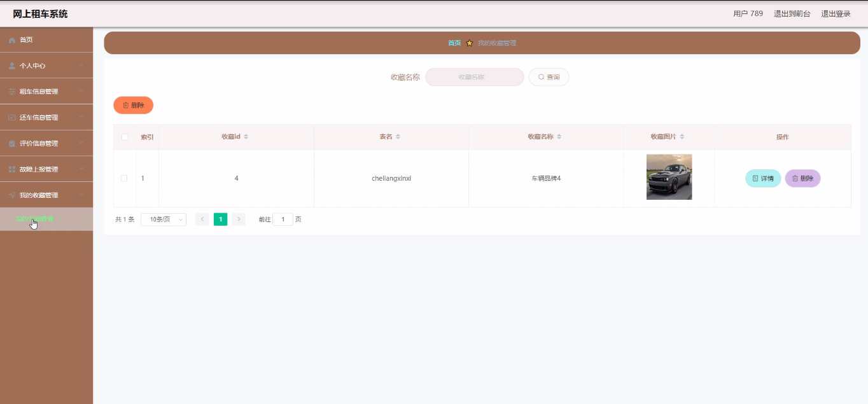The height and width of the screenshot is (404, 868).
Task: Expand the 评价信息管理 menu chevron
Action: [81, 144]
